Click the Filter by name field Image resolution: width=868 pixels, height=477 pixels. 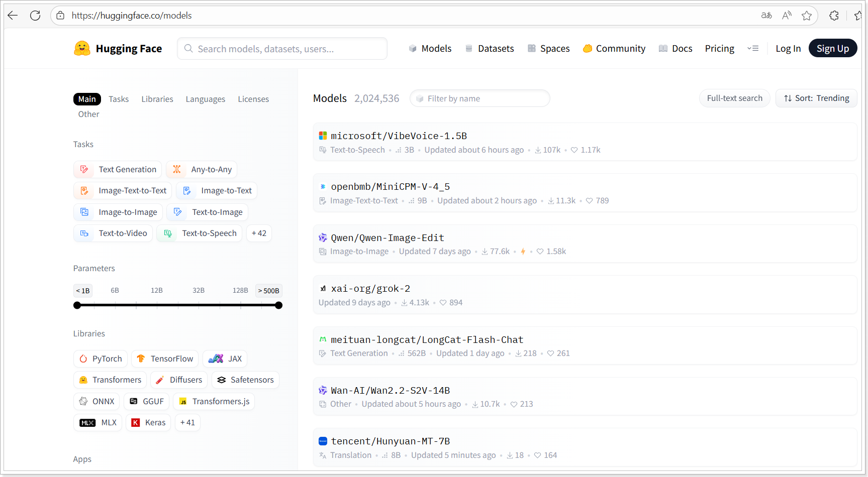(x=480, y=98)
